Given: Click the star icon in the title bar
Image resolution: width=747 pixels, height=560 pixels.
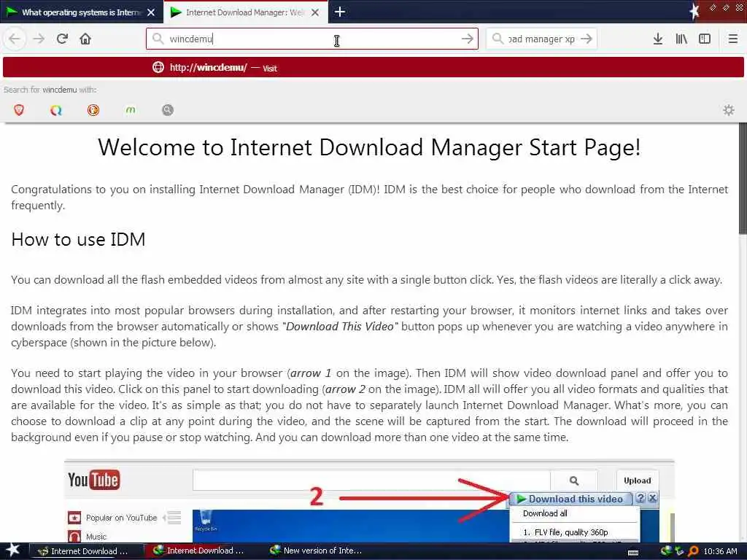Looking at the screenshot, I should 694,11.
